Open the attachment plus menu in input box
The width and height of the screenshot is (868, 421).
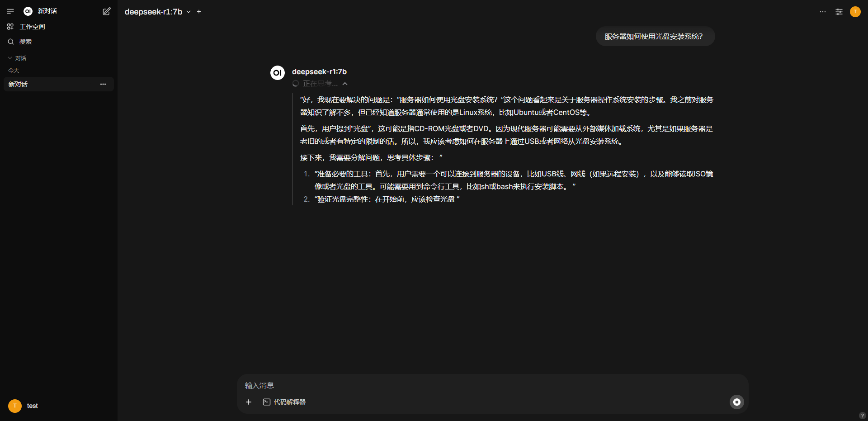tap(249, 402)
